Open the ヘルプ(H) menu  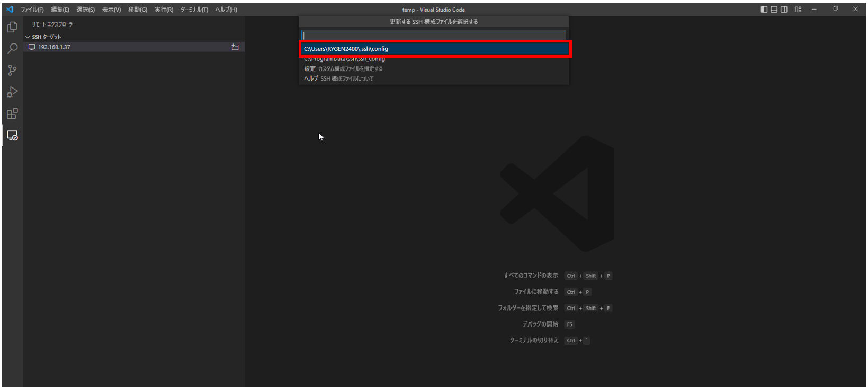[226, 10]
